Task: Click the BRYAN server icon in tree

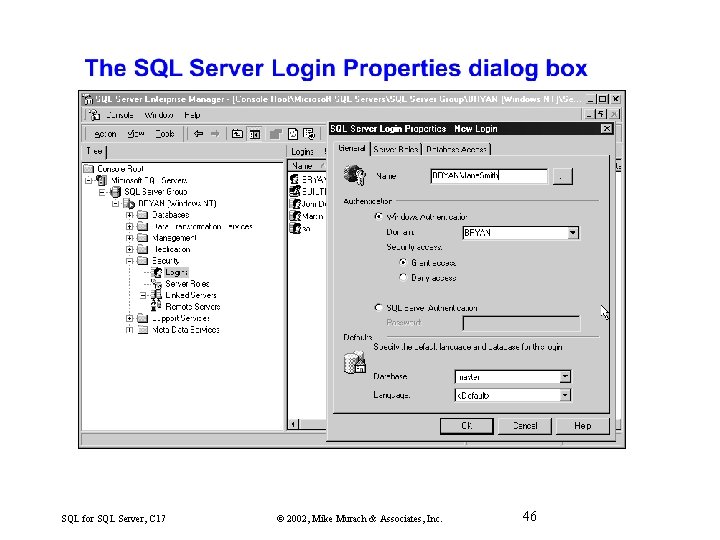Action: (x=129, y=203)
